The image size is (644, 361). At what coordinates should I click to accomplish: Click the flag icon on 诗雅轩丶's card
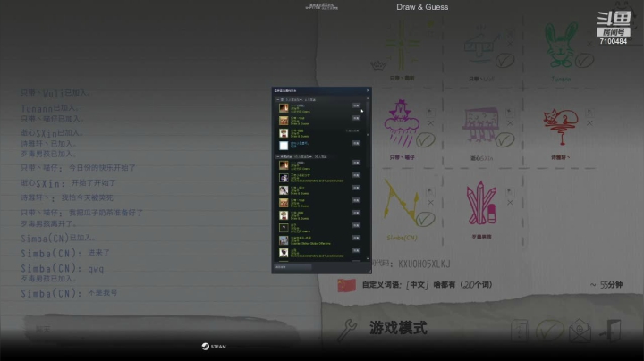coord(589,112)
